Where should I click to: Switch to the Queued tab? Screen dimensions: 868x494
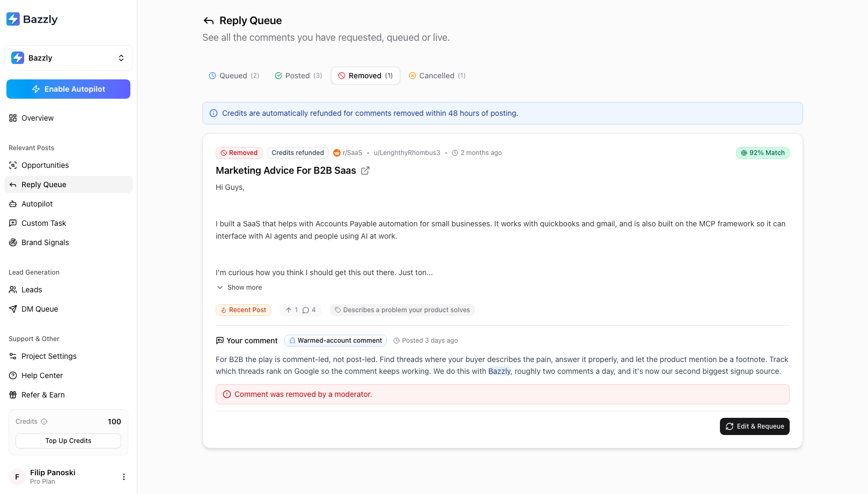(234, 76)
